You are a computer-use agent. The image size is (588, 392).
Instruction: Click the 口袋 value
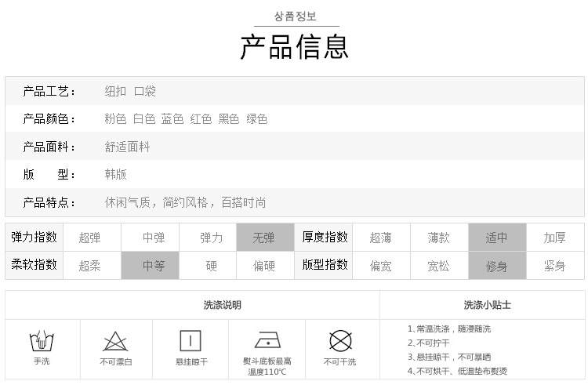coord(145,92)
